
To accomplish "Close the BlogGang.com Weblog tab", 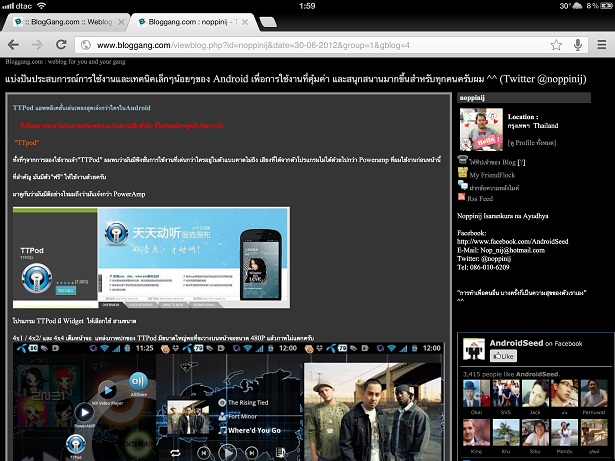I will click(121, 22).
